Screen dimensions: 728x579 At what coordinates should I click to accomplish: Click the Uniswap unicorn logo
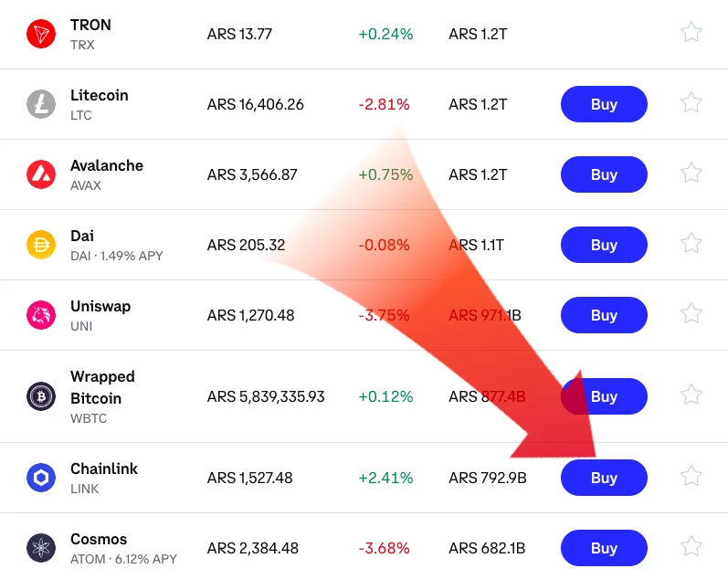pyautogui.click(x=41, y=315)
